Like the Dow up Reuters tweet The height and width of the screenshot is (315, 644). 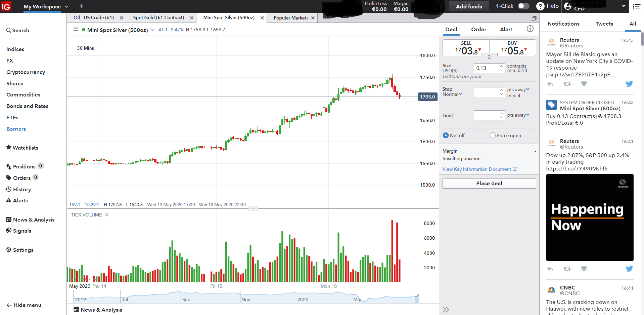[x=584, y=269]
